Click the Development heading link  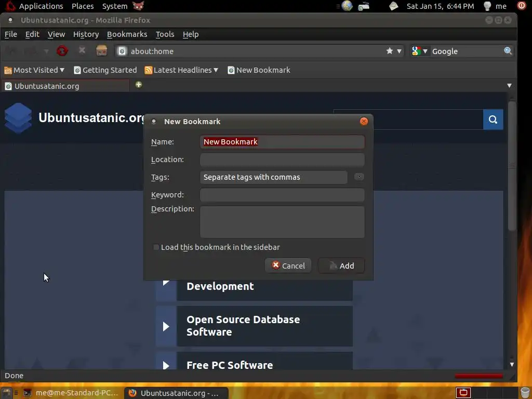(x=220, y=286)
